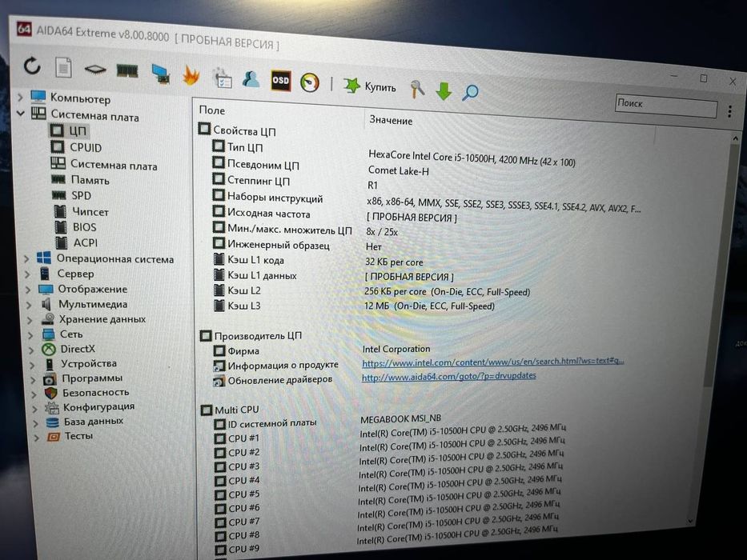Viewport: 747px width, 560px height.
Task: Expand the Отображение tree node
Action: click(x=28, y=290)
